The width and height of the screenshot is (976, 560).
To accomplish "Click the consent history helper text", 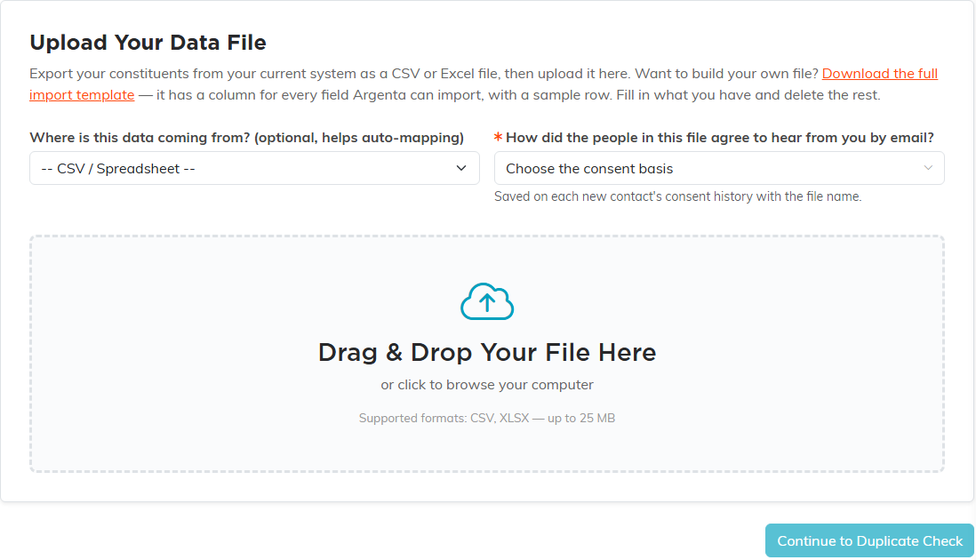I will tap(678, 196).
